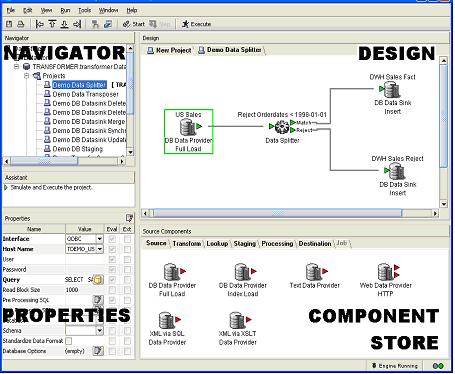Switch to the Transform components tab
This screenshot has width=455, height=374.
point(187,243)
